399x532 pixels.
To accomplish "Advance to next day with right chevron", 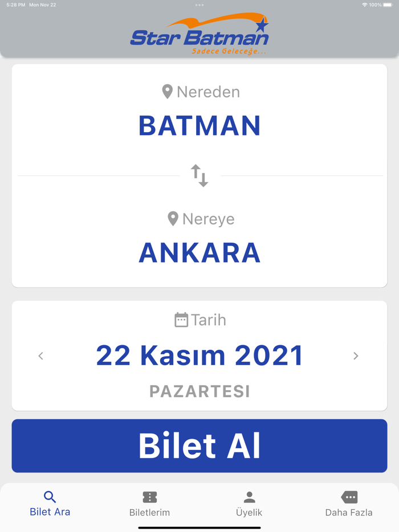I will click(x=356, y=355).
